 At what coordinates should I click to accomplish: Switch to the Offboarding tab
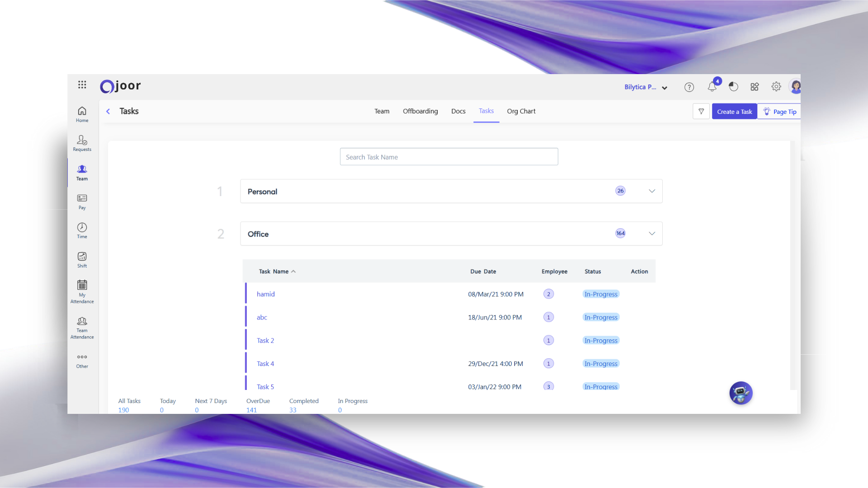tap(420, 111)
